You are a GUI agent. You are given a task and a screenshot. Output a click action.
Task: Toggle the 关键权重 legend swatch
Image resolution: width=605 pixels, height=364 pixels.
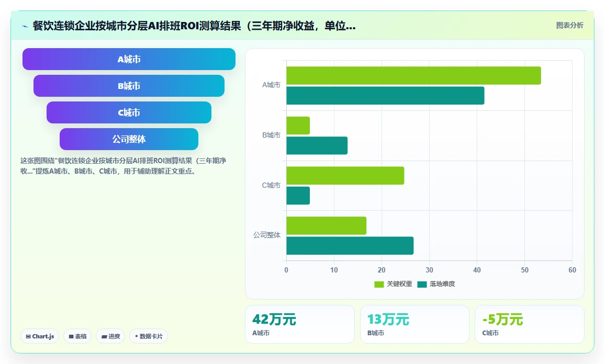(379, 284)
